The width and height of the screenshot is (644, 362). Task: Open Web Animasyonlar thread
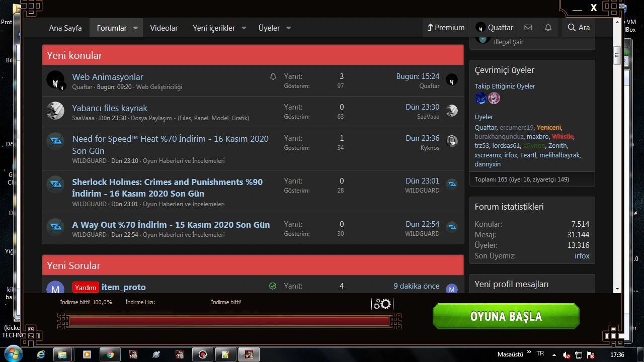108,77
